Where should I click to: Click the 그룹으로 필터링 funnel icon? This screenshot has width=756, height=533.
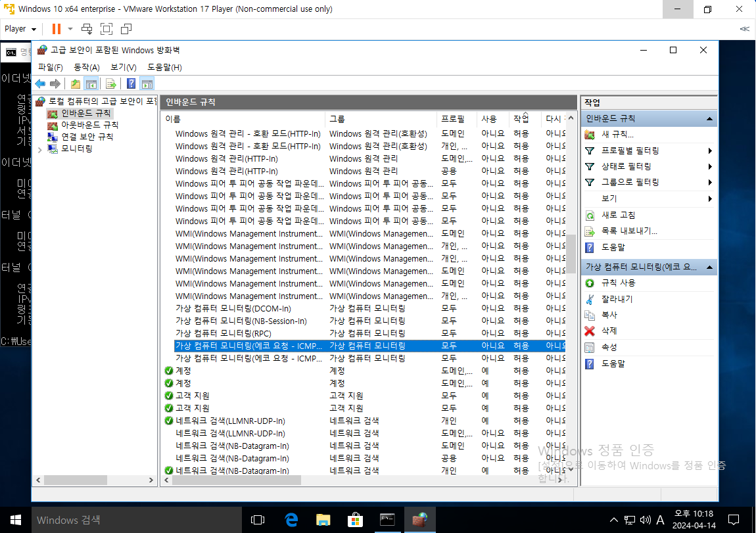(x=589, y=183)
